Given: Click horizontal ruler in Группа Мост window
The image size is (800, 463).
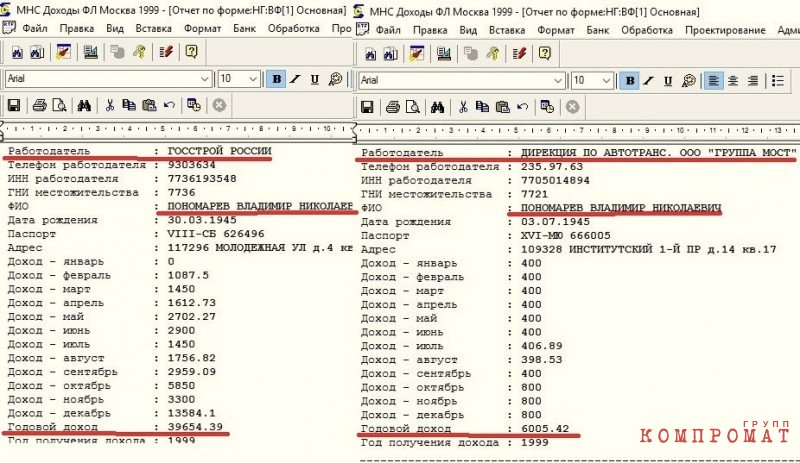Looking at the screenshot, I should pos(577,131).
